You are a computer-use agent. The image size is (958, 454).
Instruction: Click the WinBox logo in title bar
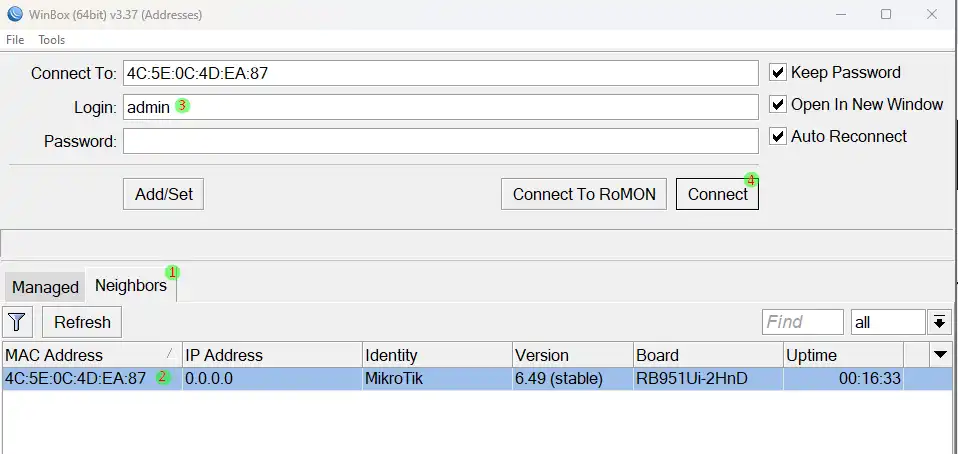pos(14,14)
